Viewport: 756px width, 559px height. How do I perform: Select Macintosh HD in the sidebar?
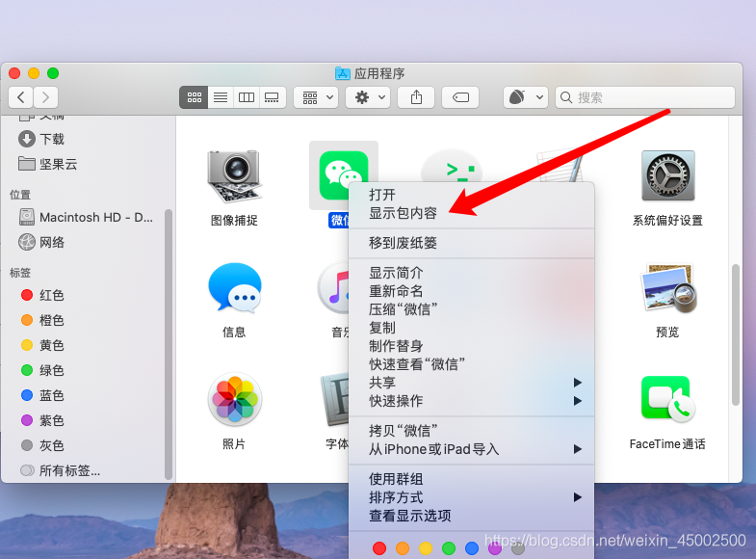click(x=86, y=217)
